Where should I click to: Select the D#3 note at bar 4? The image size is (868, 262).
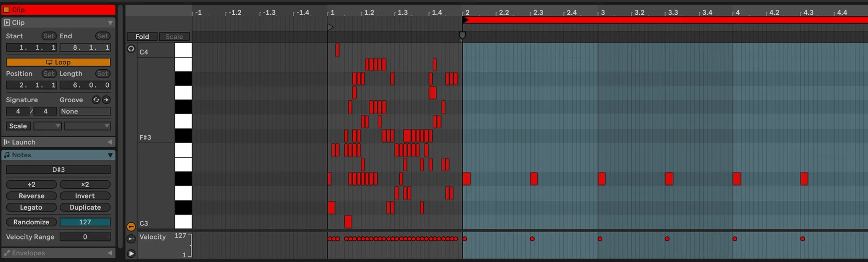tap(737, 179)
